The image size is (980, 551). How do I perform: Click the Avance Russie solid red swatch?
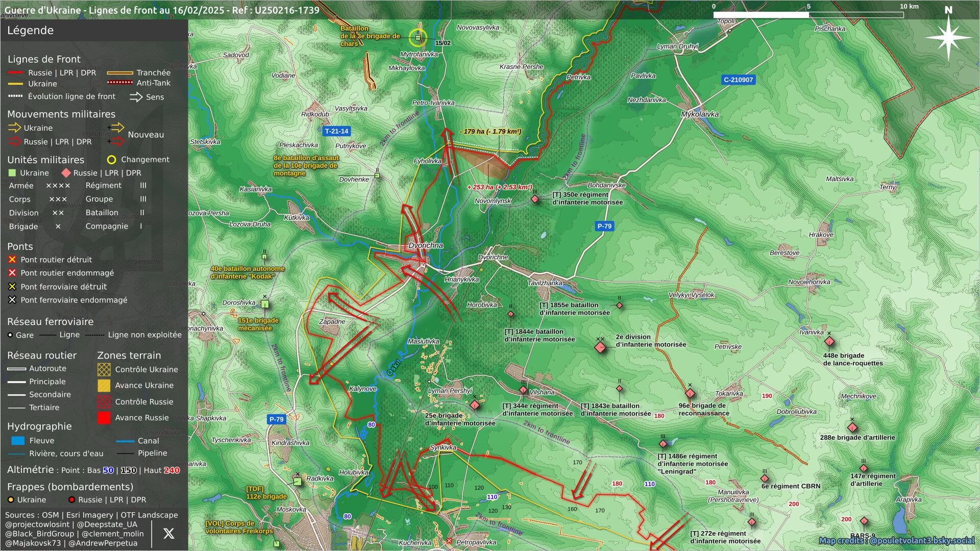tap(104, 417)
